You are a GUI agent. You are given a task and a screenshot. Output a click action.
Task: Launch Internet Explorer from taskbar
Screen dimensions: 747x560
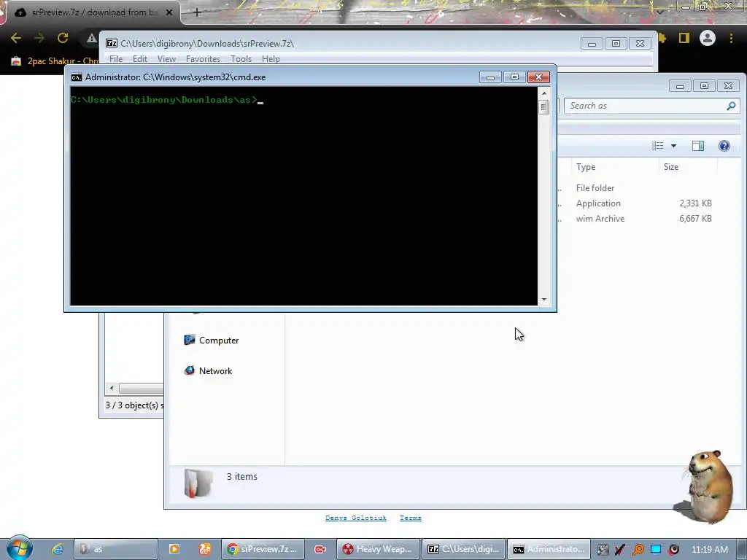point(58,549)
